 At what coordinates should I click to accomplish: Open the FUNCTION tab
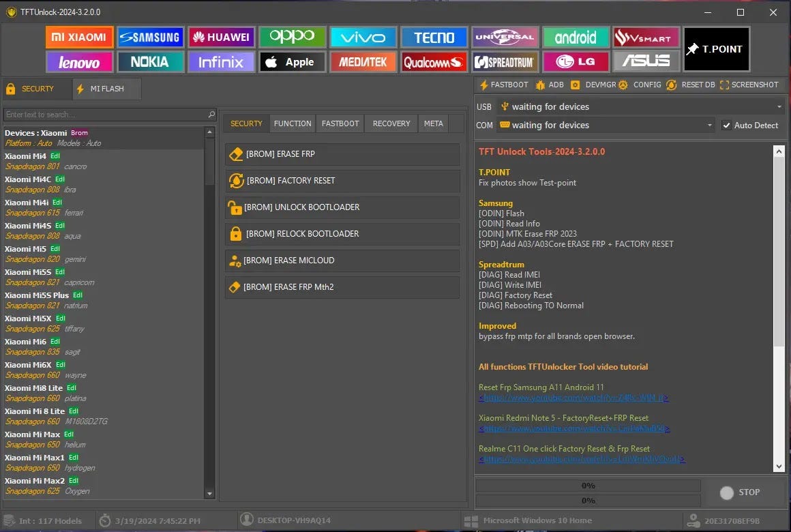tap(293, 123)
